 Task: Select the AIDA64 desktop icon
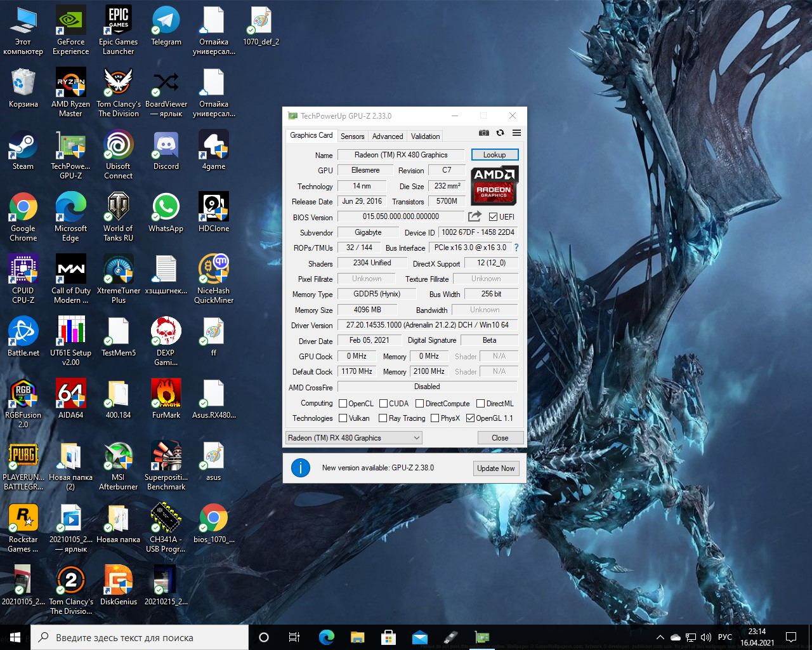tap(71, 400)
